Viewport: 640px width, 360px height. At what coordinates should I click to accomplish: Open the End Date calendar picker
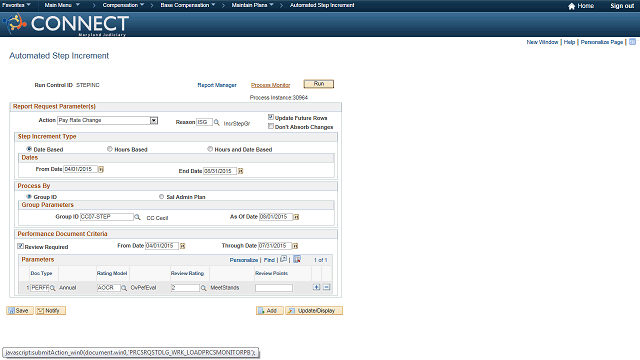coord(240,171)
